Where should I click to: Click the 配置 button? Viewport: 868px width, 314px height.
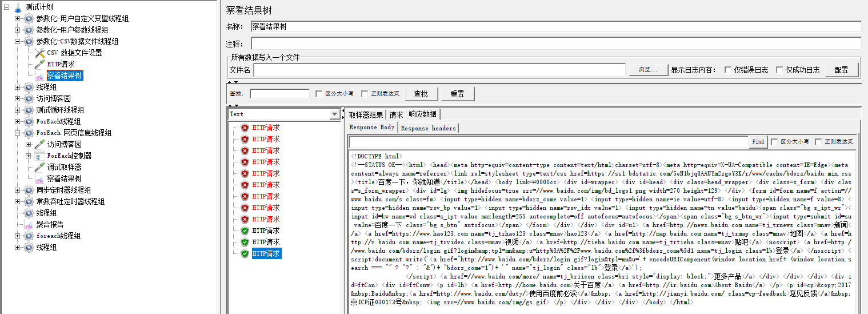(841, 70)
